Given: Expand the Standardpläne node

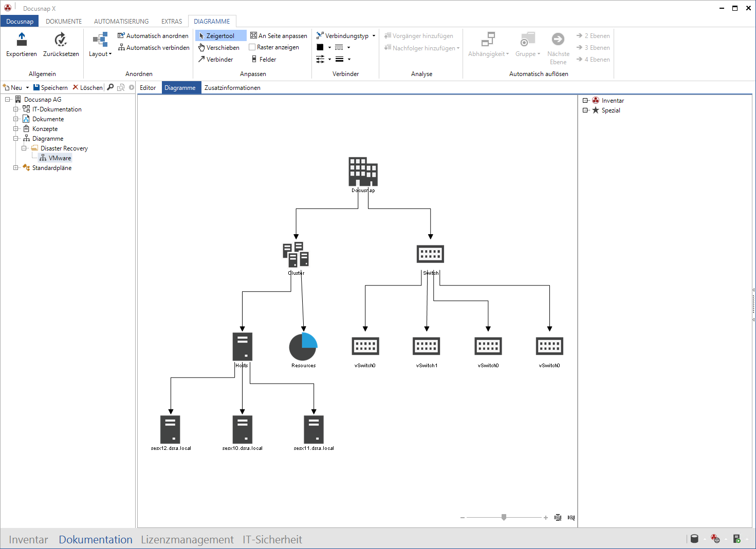Looking at the screenshot, I should 16,168.
